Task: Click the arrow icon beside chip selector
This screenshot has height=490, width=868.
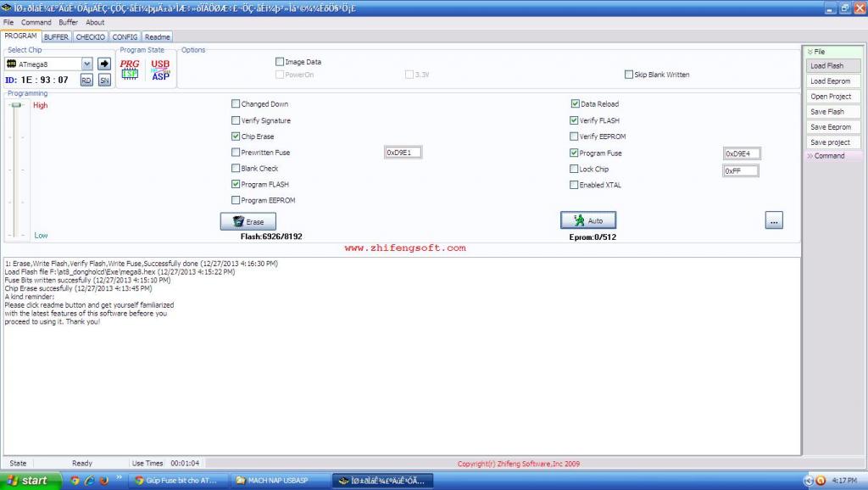Action: [104, 64]
